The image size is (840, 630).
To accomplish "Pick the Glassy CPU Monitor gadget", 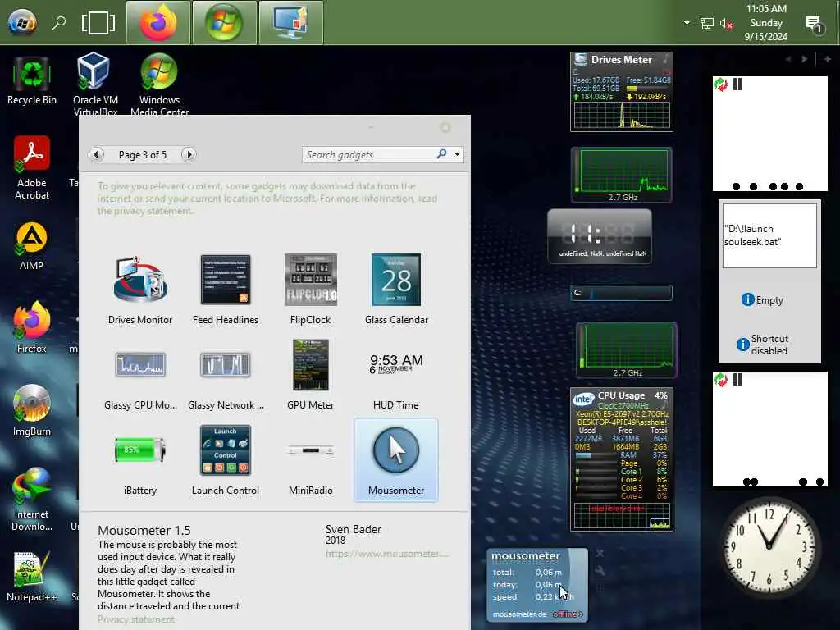I will coord(140,374).
